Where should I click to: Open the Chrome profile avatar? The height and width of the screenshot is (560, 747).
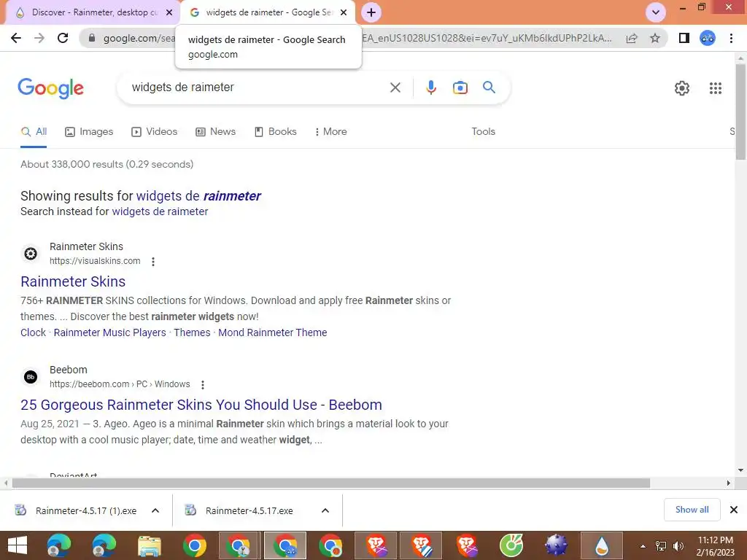708,38
